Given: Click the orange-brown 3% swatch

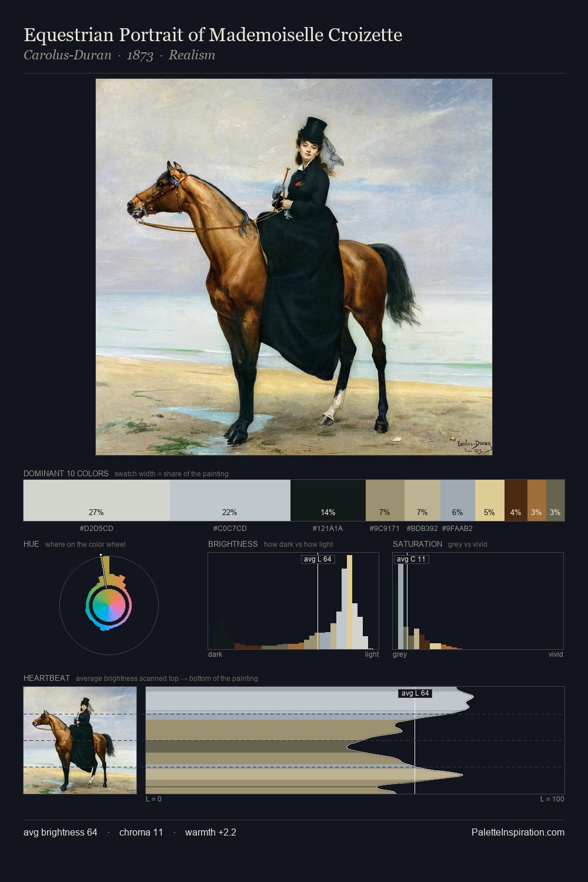Looking at the screenshot, I should coord(537,500).
